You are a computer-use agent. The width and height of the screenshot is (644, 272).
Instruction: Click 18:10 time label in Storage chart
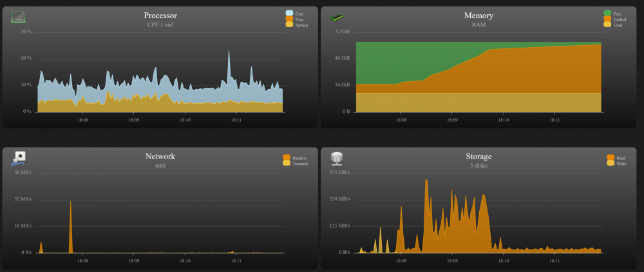pos(504,260)
